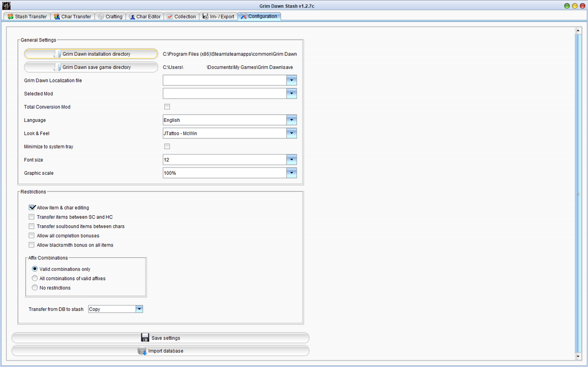Open the Transfer from DB to stash dropdown
Screen dimensions: 588x367
[x=139, y=309]
